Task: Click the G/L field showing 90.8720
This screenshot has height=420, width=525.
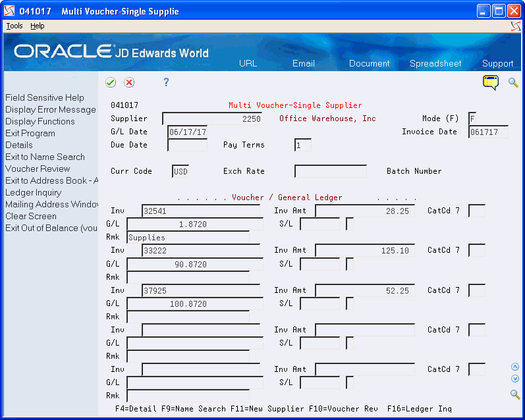Action: click(195, 264)
